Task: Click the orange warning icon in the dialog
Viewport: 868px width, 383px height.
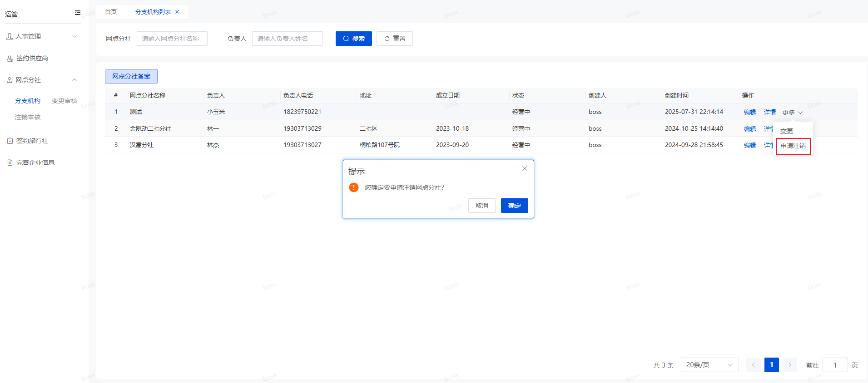Action: (x=354, y=187)
